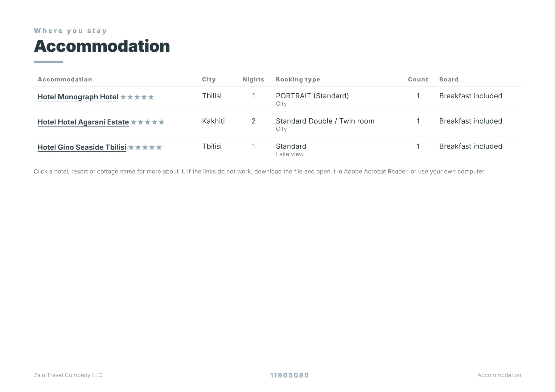Select the PORTRAIT (Standard) booking type text
The height and width of the screenshot is (392, 555).
point(312,96)
